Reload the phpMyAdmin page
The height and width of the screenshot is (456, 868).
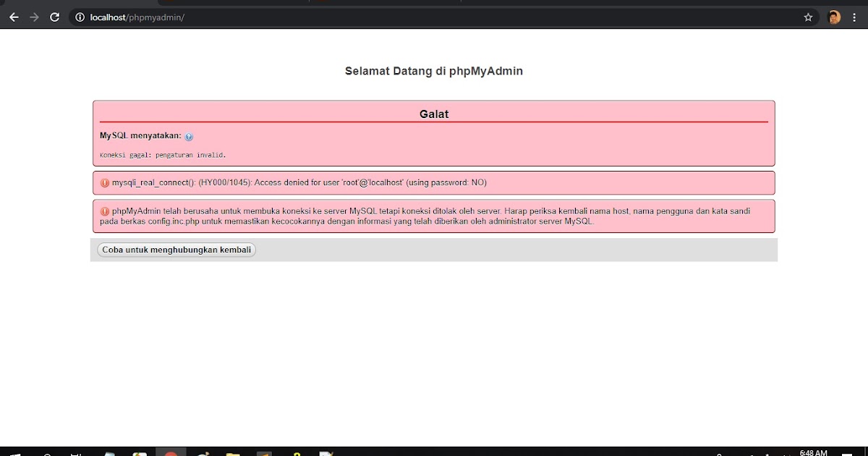[54, 17]
